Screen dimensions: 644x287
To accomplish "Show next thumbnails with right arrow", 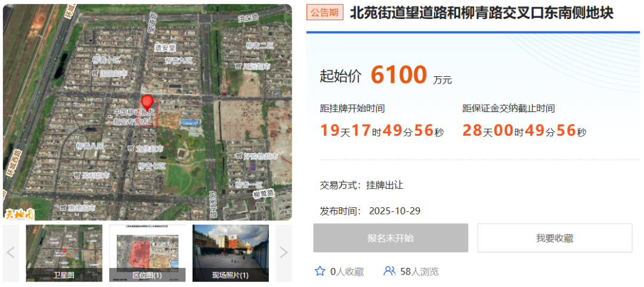I will 283,253.
